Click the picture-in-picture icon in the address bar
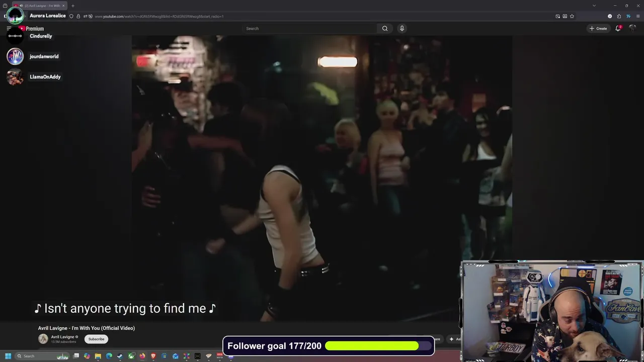Viewport: 644px width, 362px height. 557,16
